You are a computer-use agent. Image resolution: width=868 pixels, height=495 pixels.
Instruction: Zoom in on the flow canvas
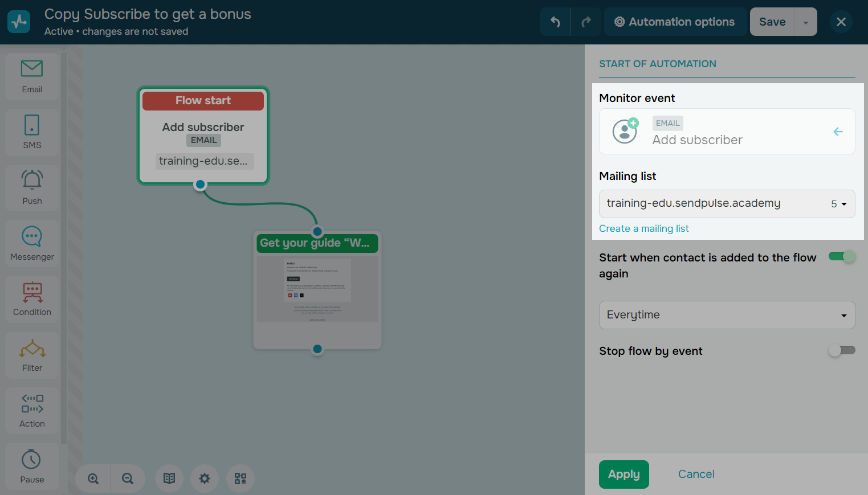click(x=93, y=478)
